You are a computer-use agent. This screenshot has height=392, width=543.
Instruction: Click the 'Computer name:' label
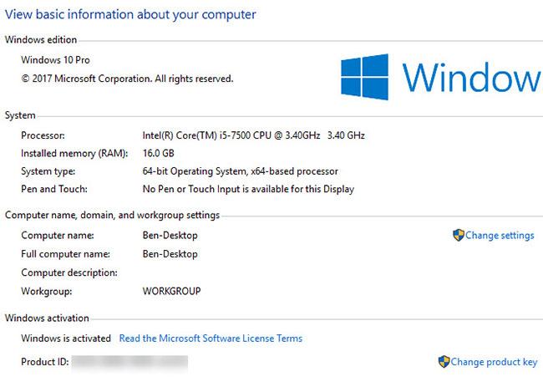(58, 236)
